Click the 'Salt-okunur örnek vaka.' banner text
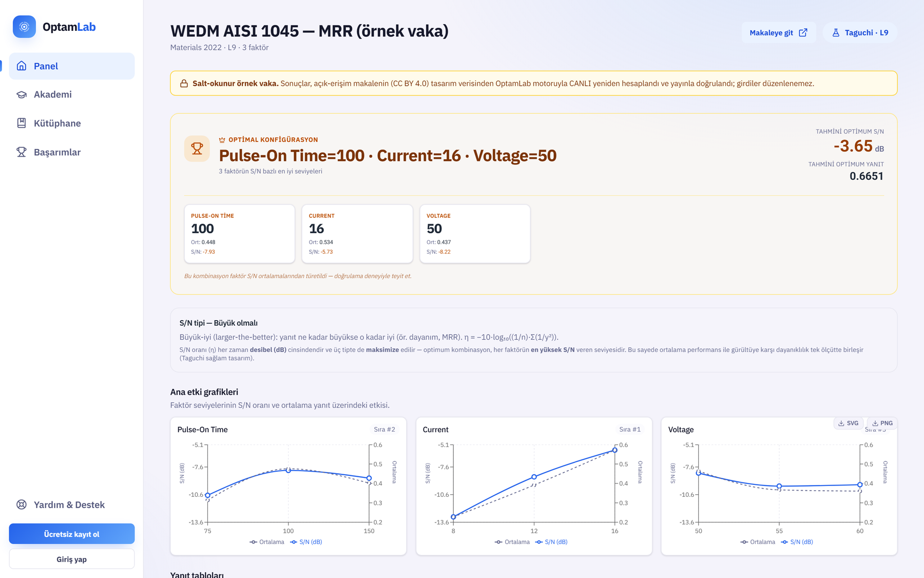Screen dimensions: 924x578 pyautogui.click(x=236, y=83)
